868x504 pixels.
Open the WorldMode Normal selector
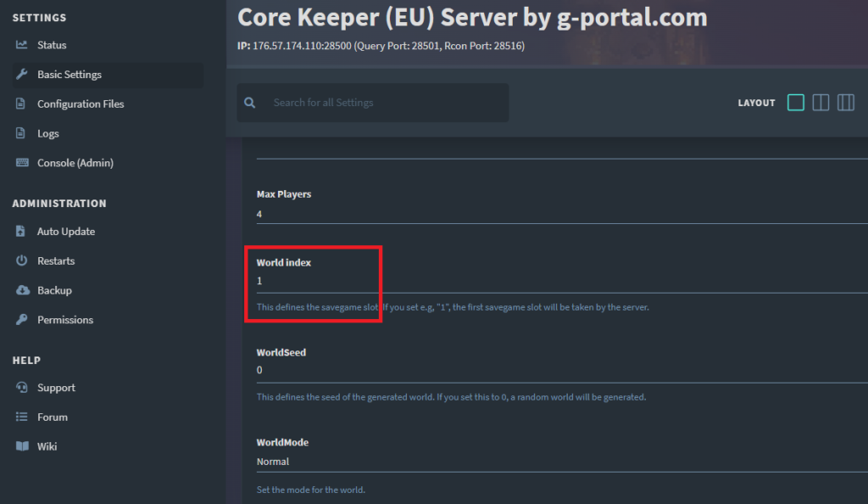click(x=562, y=462)
